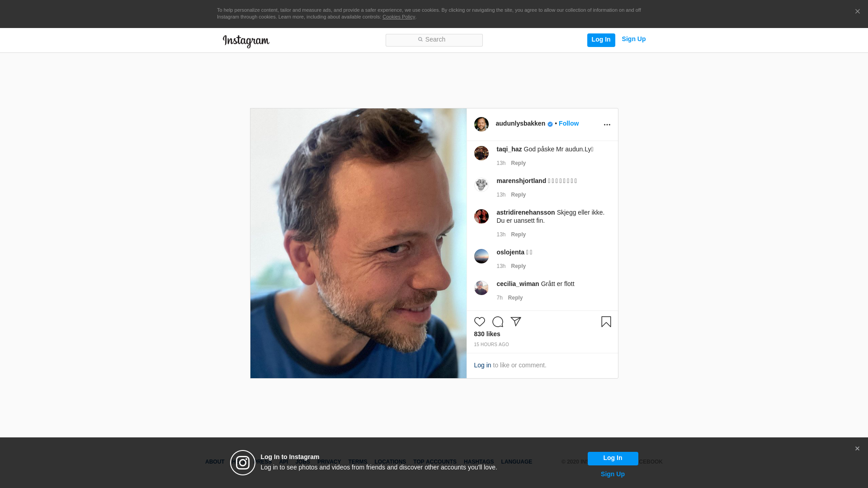Click the Instagram logo
Screen dimensions: 868x488
pos(246,41)
